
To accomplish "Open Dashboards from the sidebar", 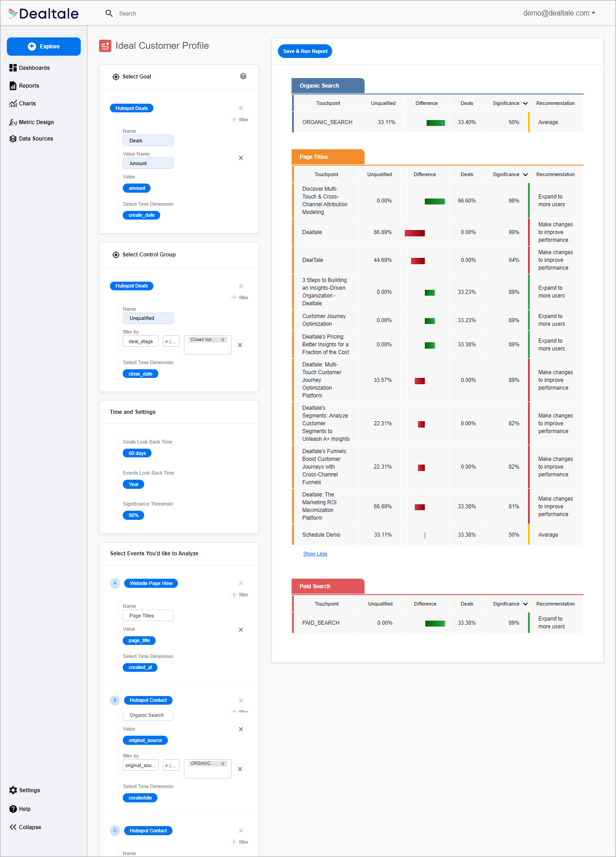I will click(x=29, y=68).
